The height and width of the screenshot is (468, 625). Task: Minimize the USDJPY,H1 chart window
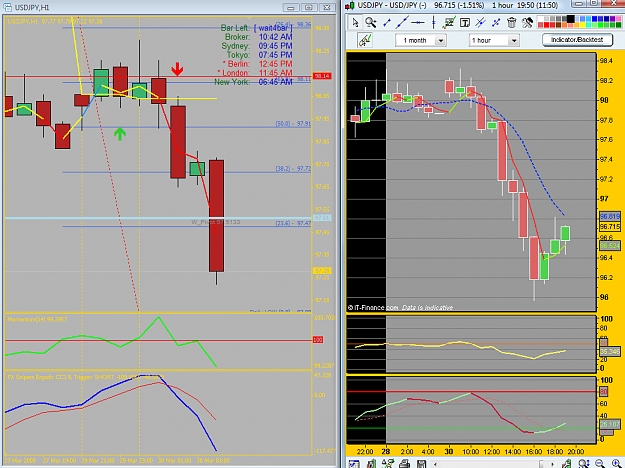pos(291,7)
